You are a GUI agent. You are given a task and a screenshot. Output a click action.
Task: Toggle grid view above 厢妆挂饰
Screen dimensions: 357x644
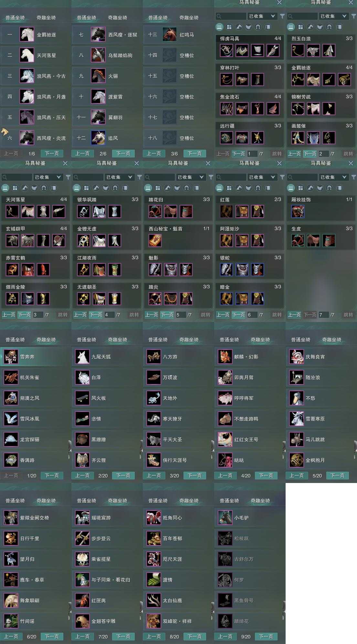click(x=300, y=188)
